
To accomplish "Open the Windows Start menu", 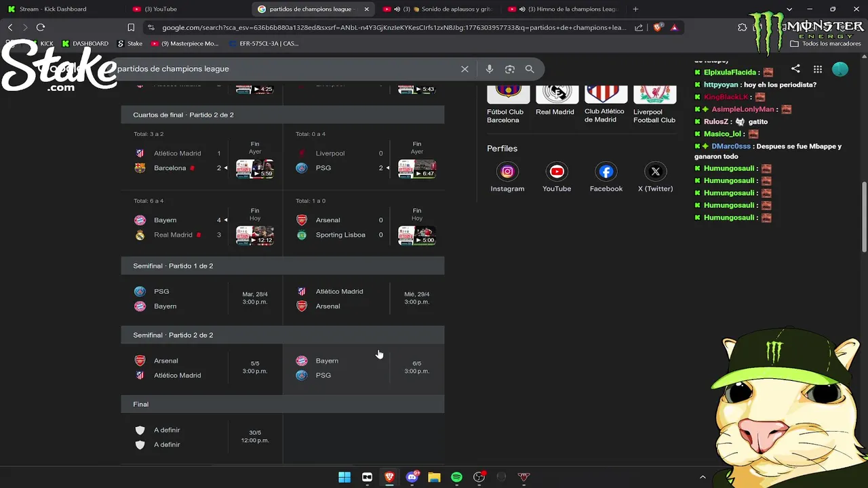I will point(344,477).
